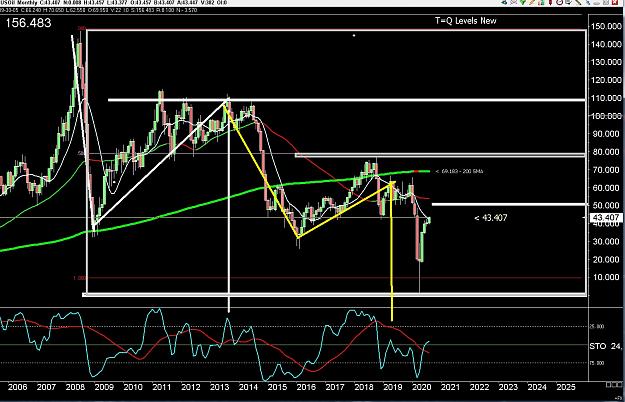
Task: Click the 75.000 level label in stochastic panel
Action: [x=597, y=363]
